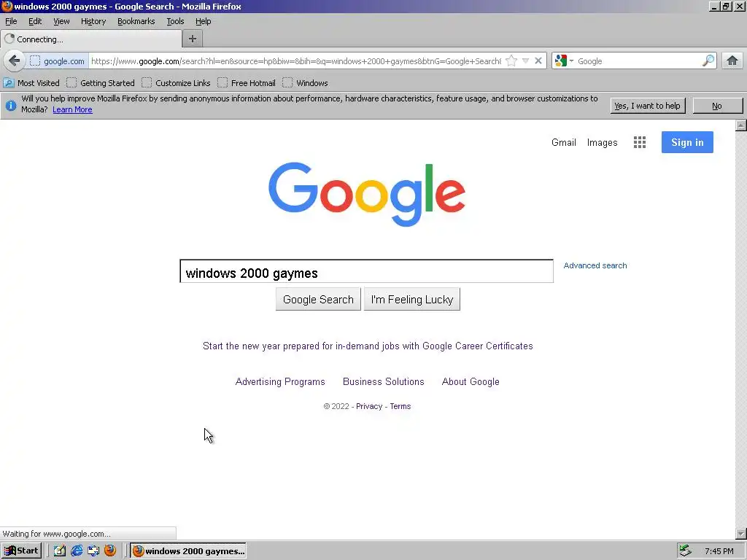Click the Windows Start button
Screen dimensions: 747x560
tap(21, 551)
